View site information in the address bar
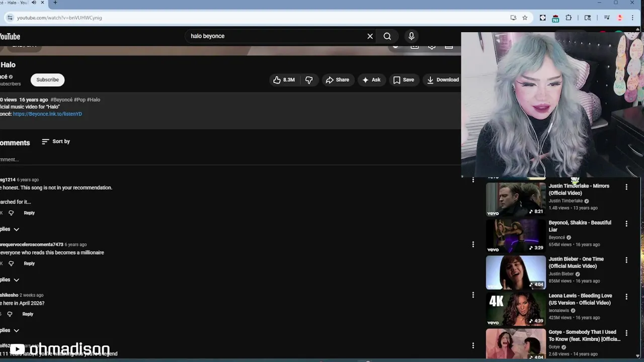 pos(10,18)
